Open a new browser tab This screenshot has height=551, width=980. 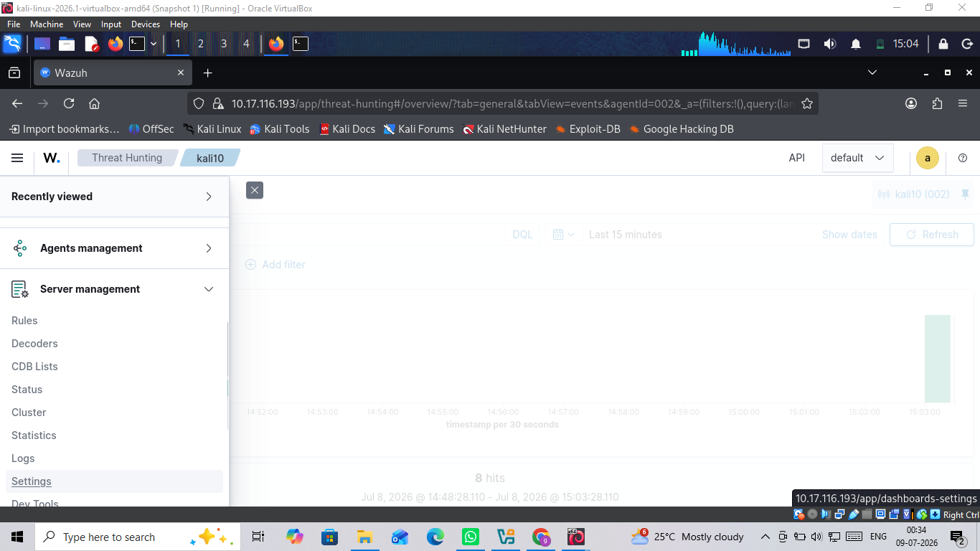pos(207,72)
